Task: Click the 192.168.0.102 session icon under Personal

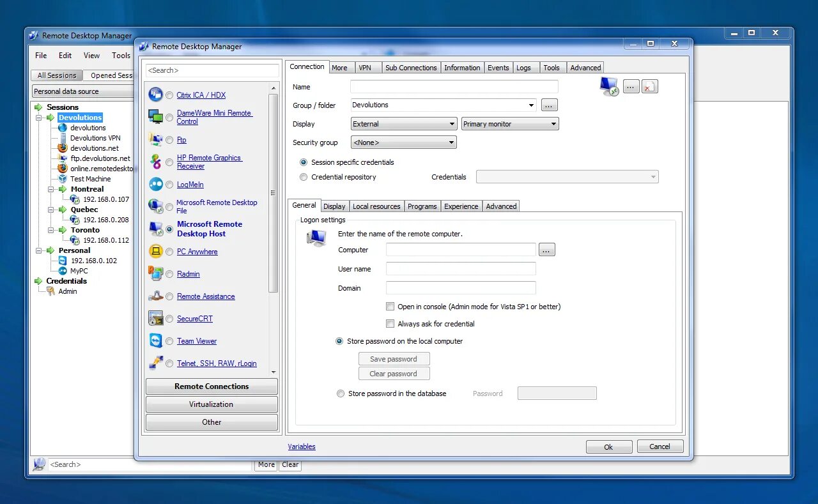Action: pyautogui.click(x=63, y=261)
